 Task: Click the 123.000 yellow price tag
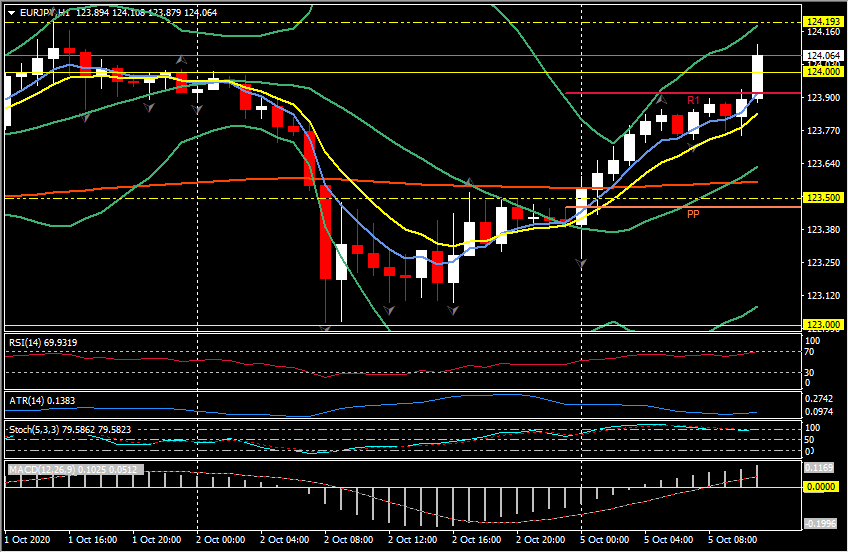pyautogui.click(x=823, y=325)
